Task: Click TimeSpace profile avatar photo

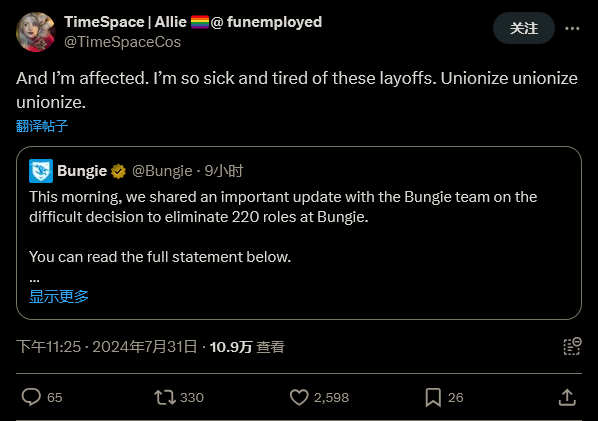Action: [x=36, y=32]
